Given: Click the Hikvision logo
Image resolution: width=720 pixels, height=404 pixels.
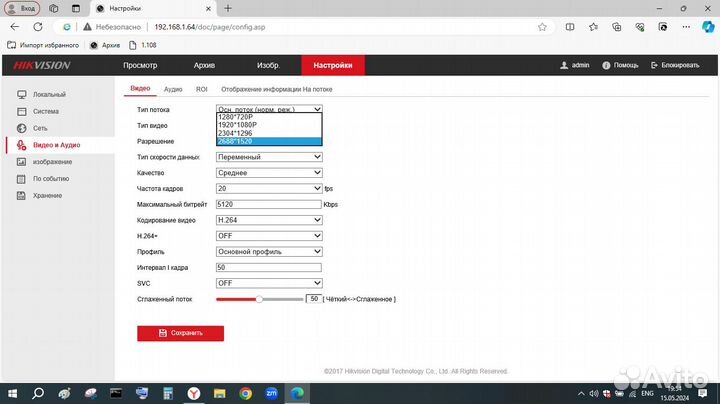Looking at the screenshot, I should [x=42, y=66].
